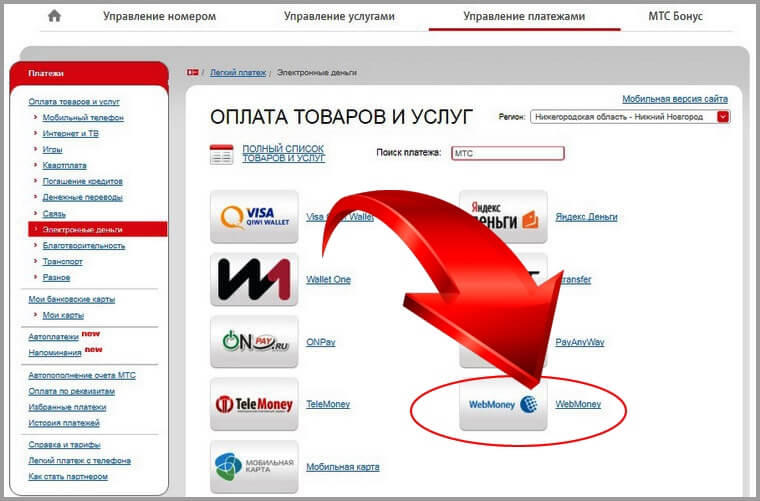Viewport: 760px width, 501px height.
Task: Open the ONPay logo tile
Action: click(x=254, y=342)
